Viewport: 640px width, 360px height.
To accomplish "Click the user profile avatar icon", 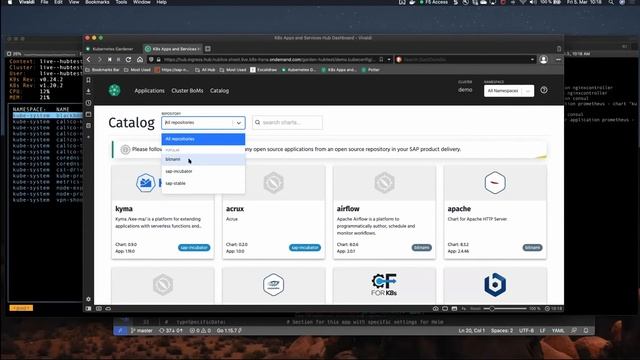I will [x=543, y=60].
